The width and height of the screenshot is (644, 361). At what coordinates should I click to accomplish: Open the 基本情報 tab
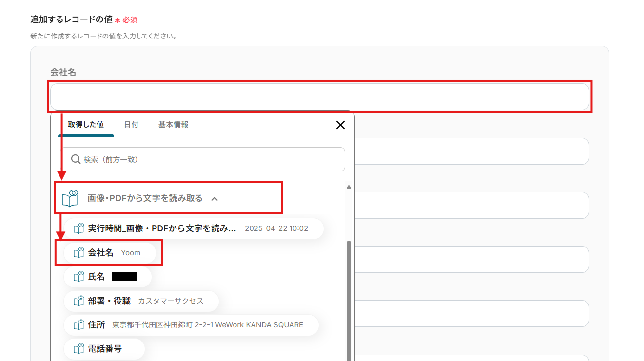173,125
